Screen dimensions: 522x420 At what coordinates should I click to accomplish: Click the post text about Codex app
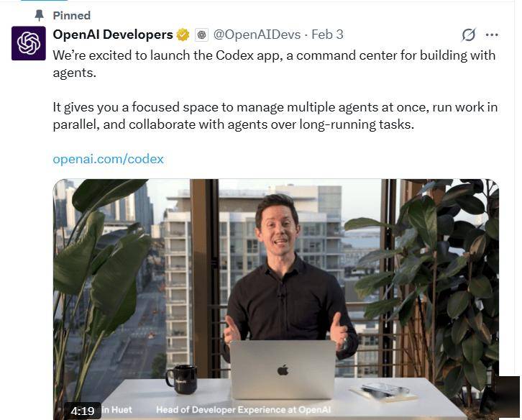point(274,63)
